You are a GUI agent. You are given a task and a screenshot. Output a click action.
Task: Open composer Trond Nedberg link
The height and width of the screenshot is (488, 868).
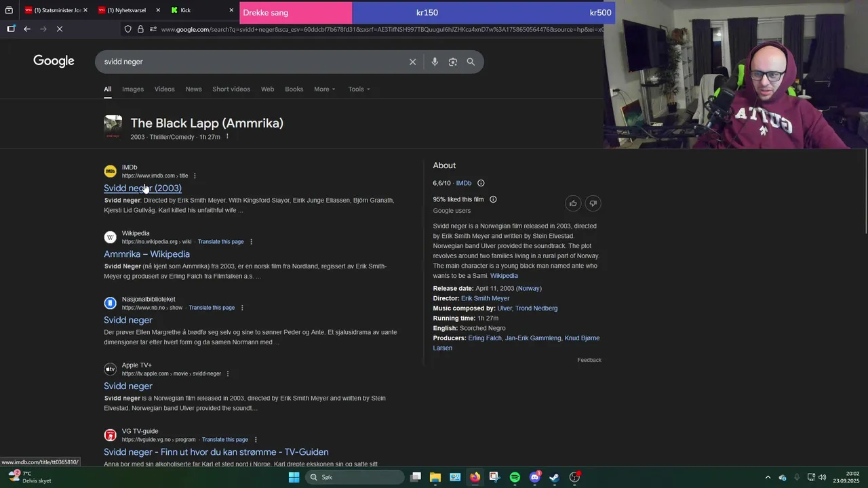click(x=536, y=308)
